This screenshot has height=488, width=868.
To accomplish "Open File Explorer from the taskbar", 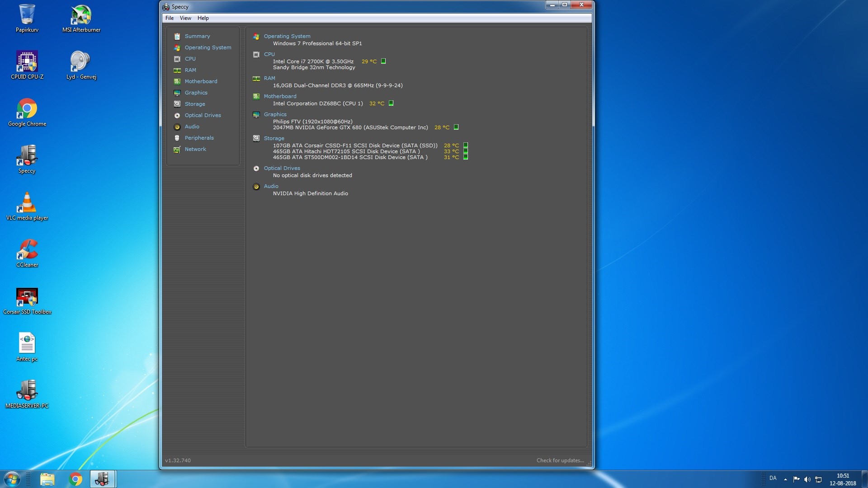I will (x=47, y=479).
